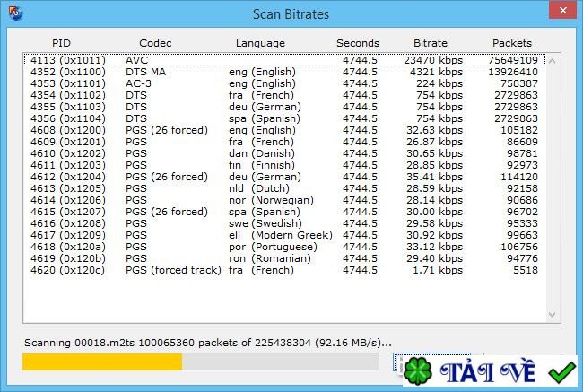Select the 4616 (0x1208) Swedish row
This screenshot has width=583, height=392.
coord(284,223)
